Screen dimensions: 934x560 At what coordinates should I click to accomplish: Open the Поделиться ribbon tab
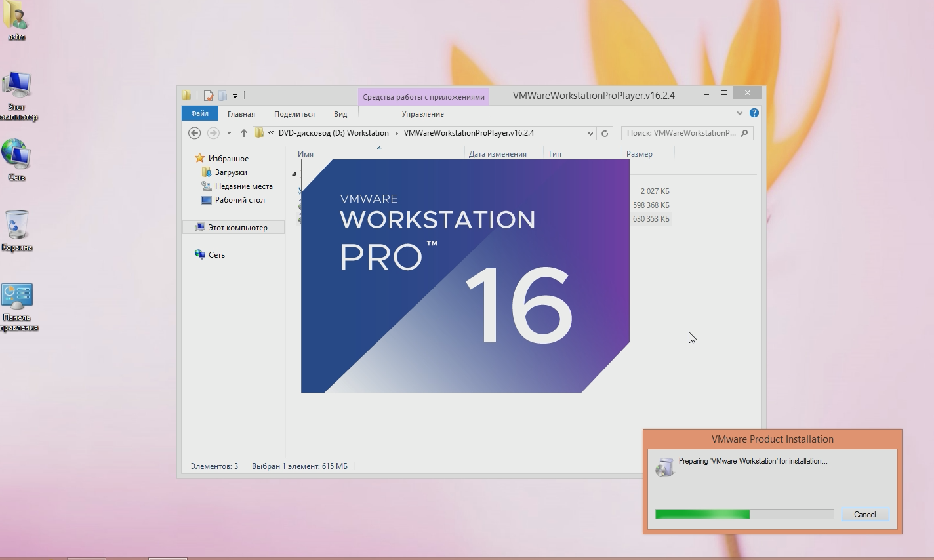tap(294, 114)
